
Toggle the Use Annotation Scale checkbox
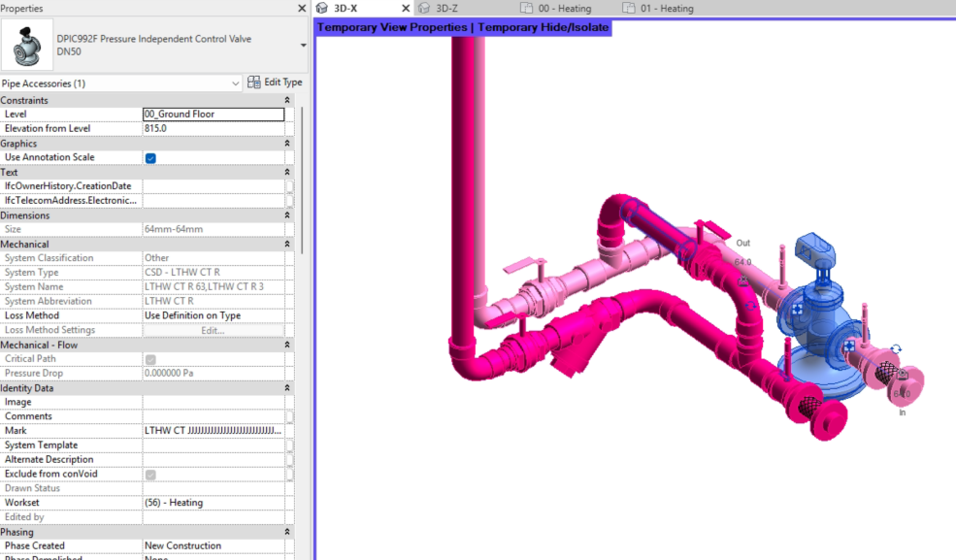pos(150,158)
